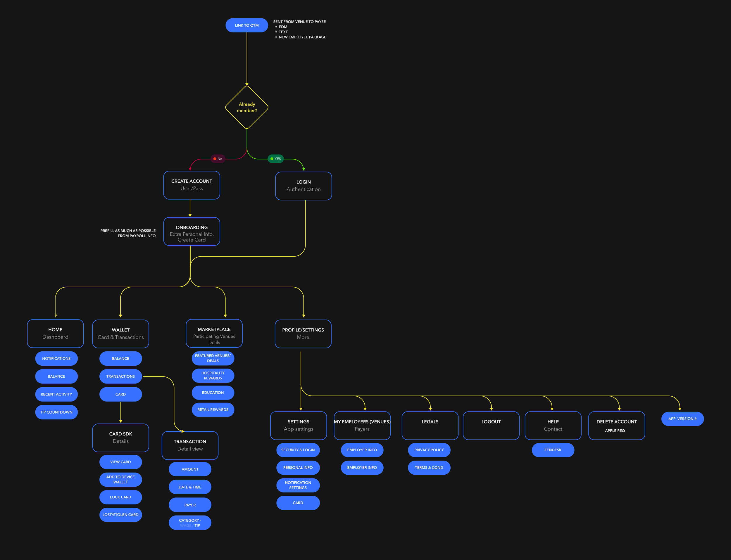The image size is (731, 560).
Task: Click the TIP COUNTDOWN pill
Action: click(56, 412)
